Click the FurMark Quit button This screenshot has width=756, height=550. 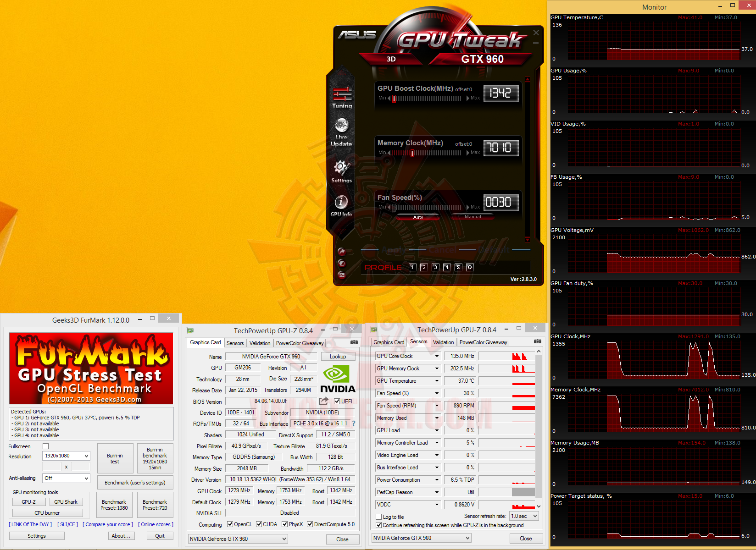click(160, 536)
